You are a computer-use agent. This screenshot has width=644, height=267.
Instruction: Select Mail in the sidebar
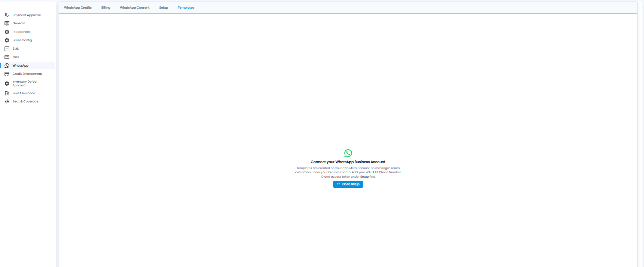click(16, 57)
